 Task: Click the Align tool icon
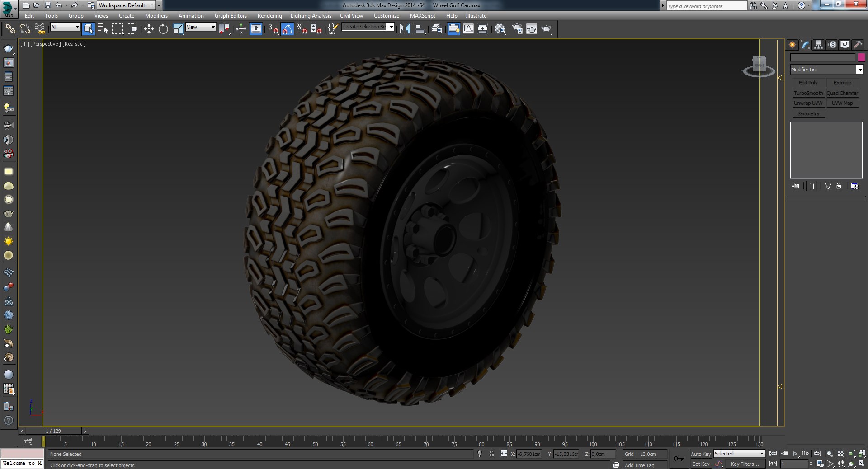(420, 29)
